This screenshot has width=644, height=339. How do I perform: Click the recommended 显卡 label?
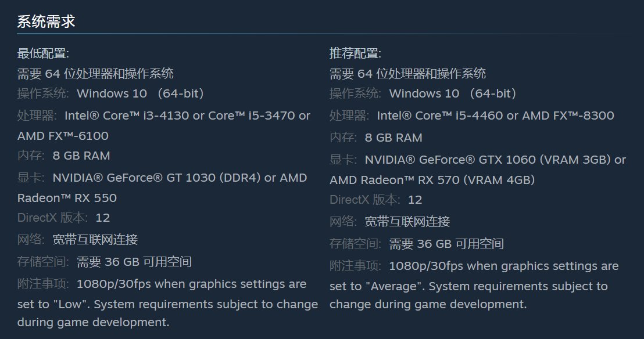[344, 160]
